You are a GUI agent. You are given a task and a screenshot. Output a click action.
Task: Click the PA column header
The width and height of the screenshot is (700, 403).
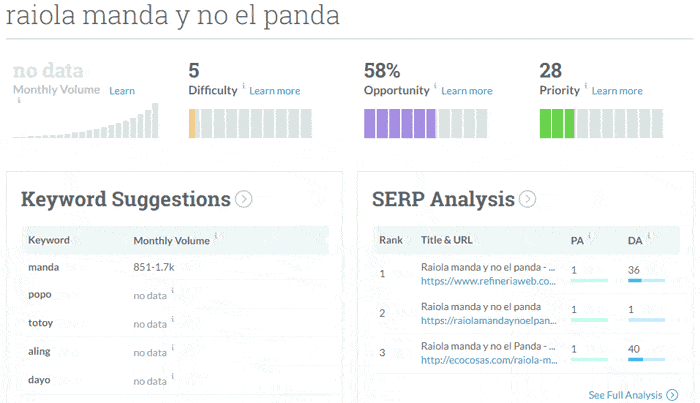coord(577,241)
